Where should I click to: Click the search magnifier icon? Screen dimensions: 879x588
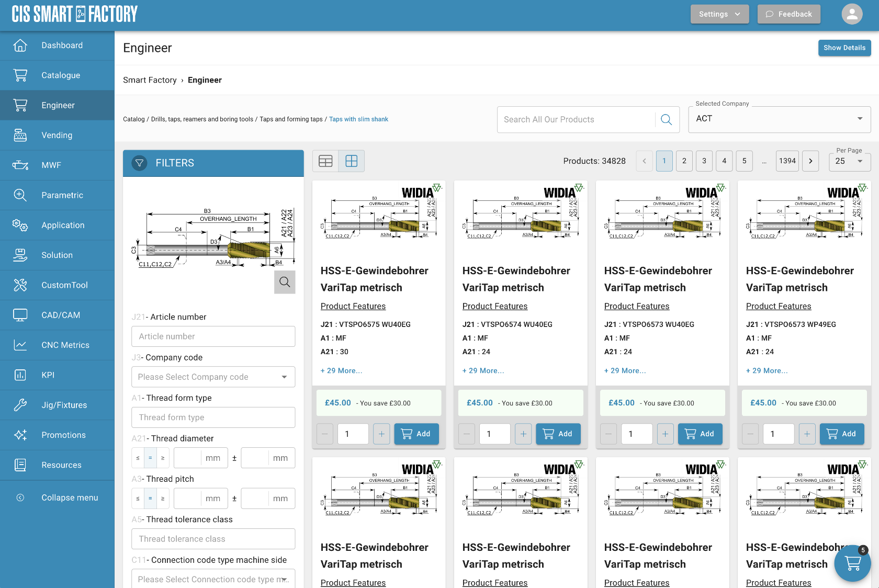coord(666,120)
